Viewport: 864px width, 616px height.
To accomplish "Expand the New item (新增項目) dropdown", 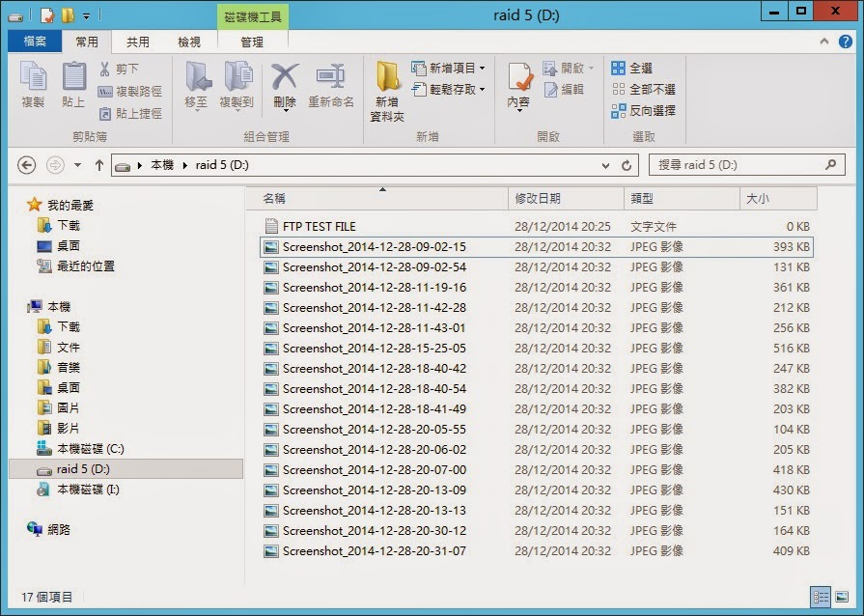I will click(482, 68).
